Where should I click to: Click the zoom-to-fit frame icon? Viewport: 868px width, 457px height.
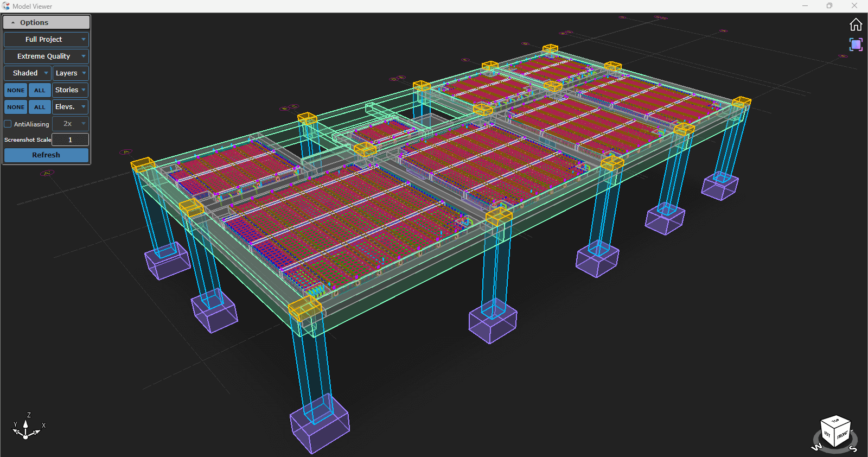[856, 45]
